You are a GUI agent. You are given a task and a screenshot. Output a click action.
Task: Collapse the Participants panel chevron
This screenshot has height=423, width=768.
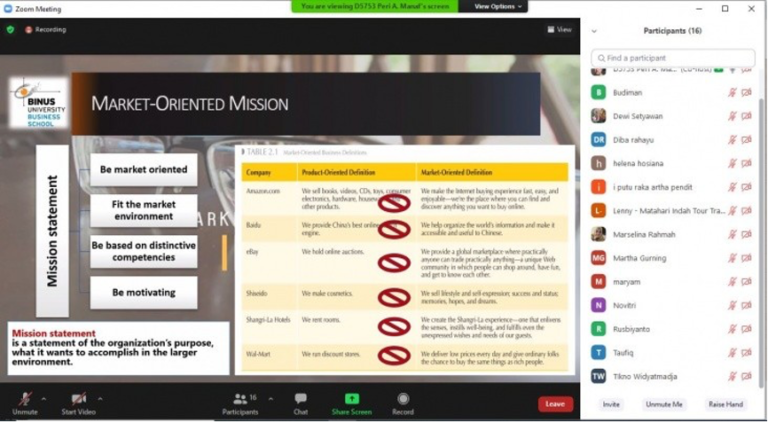594,31
